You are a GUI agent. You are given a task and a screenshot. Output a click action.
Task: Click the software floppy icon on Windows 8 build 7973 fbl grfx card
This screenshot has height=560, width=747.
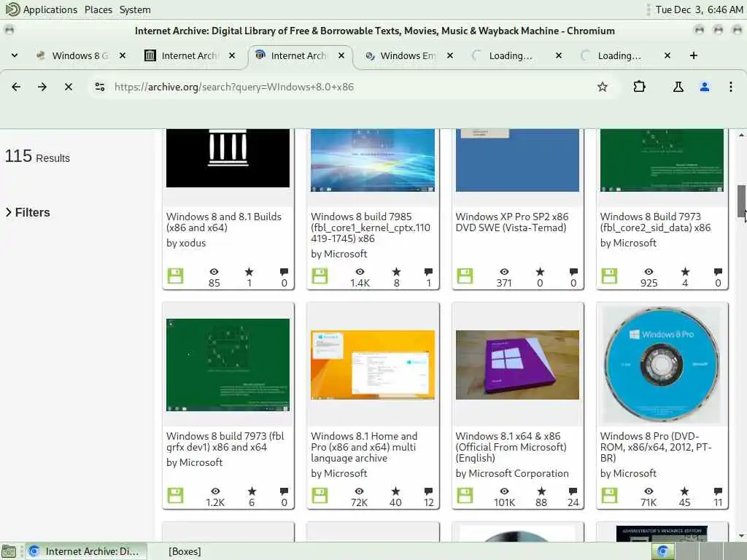pyautogui.click(x=175, y=495)
